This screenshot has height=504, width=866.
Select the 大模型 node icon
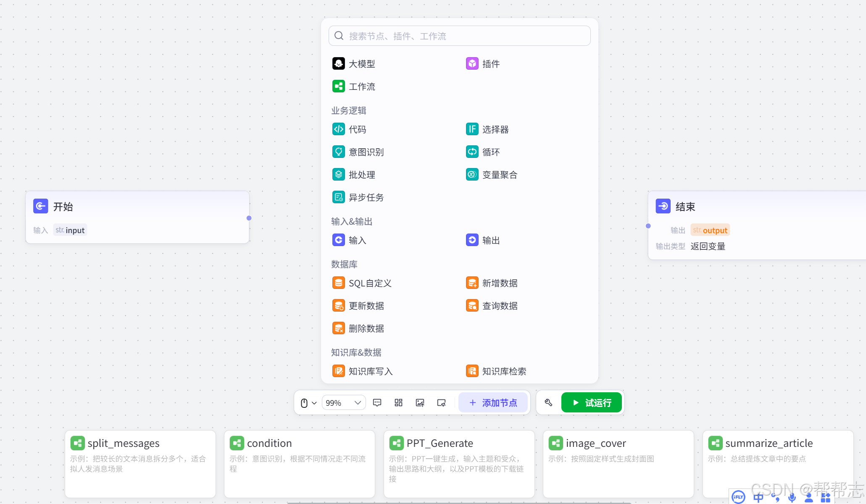tap(338, 63)
